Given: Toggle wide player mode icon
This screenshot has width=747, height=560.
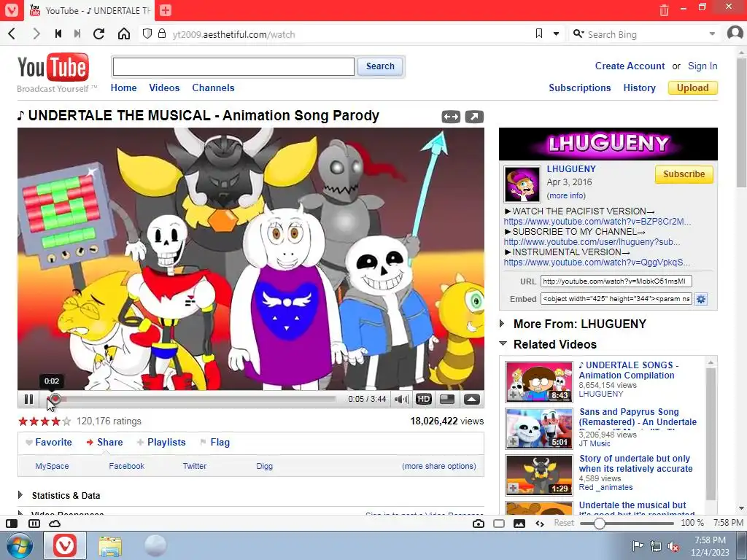Looking at the screenshot, I should (451, 117).
